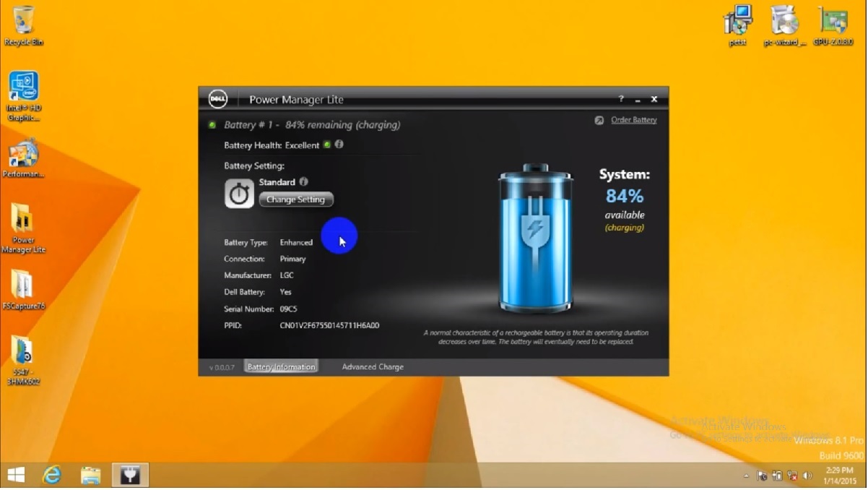Click the battery power tray icon

tap(776, 476)
